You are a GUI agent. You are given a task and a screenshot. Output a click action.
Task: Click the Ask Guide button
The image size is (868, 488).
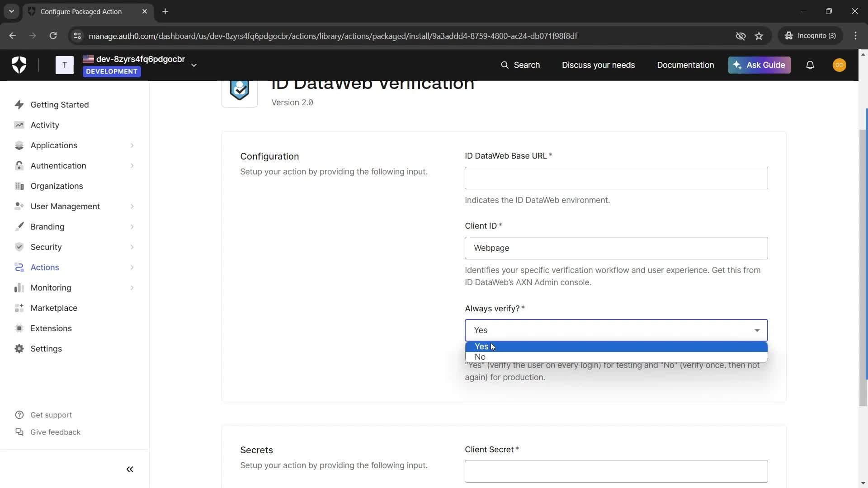759,65
